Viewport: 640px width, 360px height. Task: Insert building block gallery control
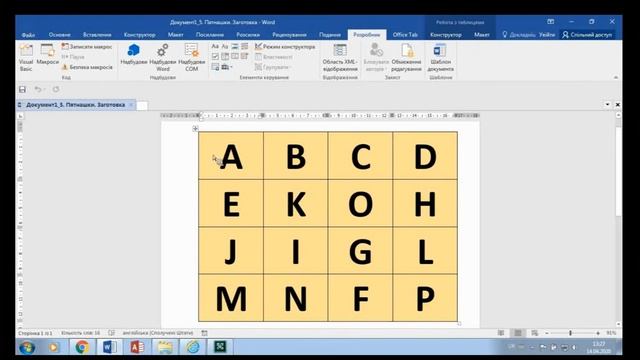tap(244, 47)
